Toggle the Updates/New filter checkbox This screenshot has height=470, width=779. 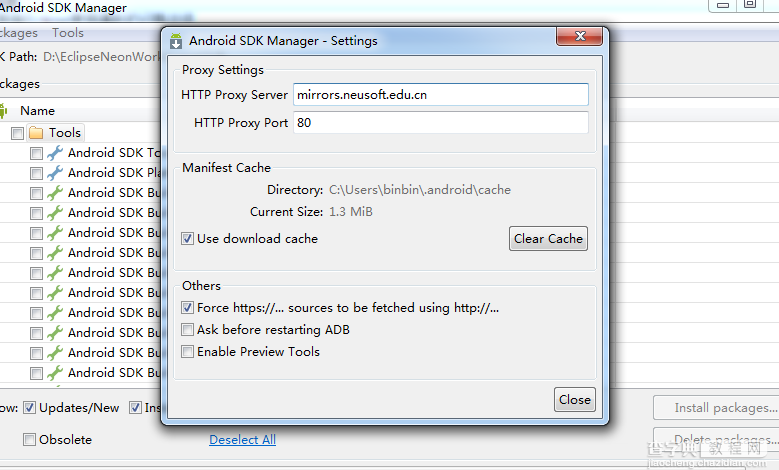pos(29,407)
